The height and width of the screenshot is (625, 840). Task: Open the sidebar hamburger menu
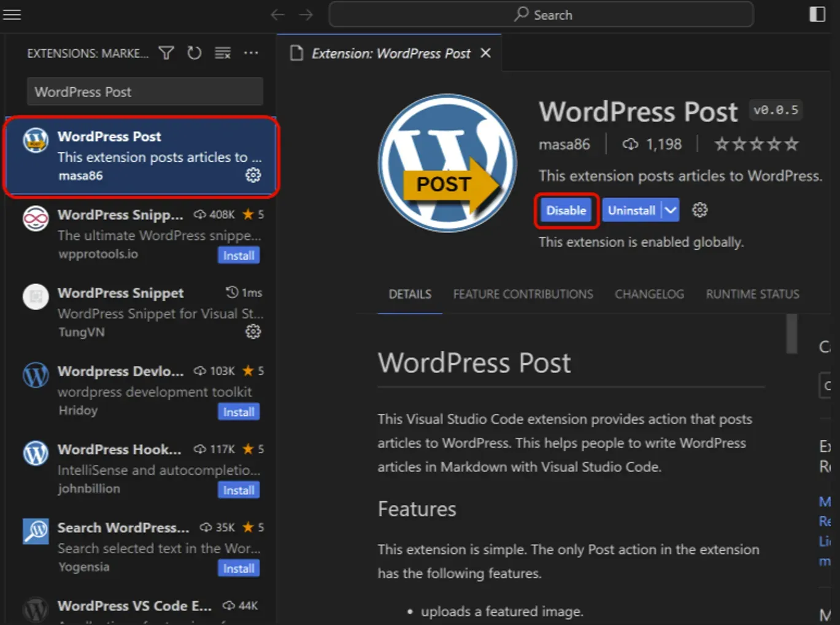pyautogui.click(x=12, y=15)
